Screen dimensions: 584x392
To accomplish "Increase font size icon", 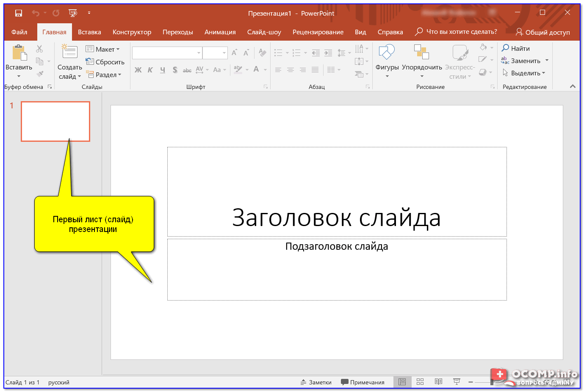I will tap(234, 52).
